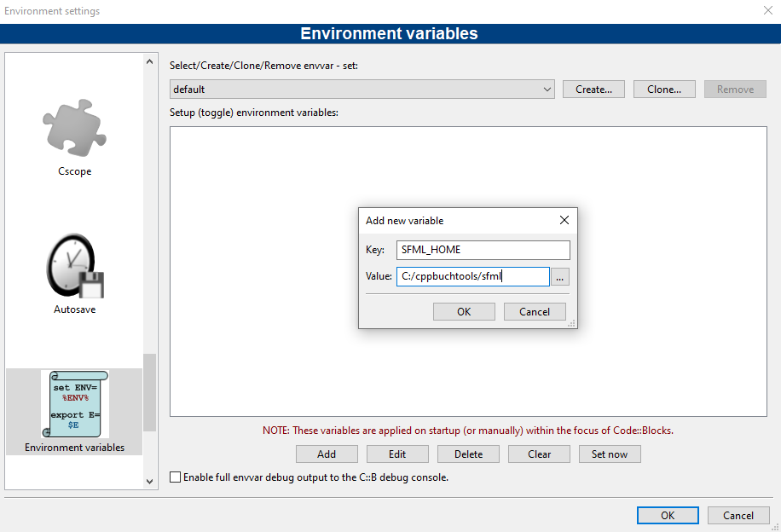This screenshot has height=532, width=781.
Task: Click the Set now button
Action: click(x=610, y=454)
